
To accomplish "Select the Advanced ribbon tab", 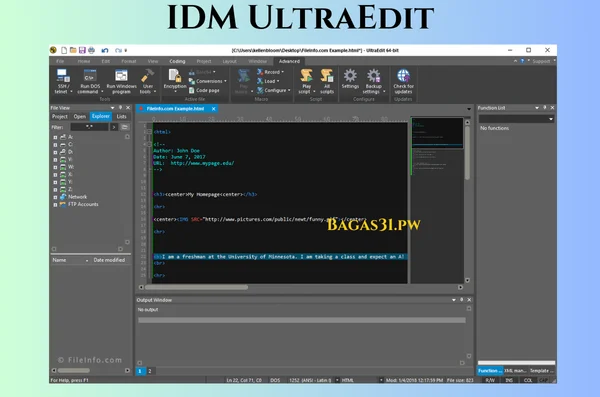I will 289,61.
